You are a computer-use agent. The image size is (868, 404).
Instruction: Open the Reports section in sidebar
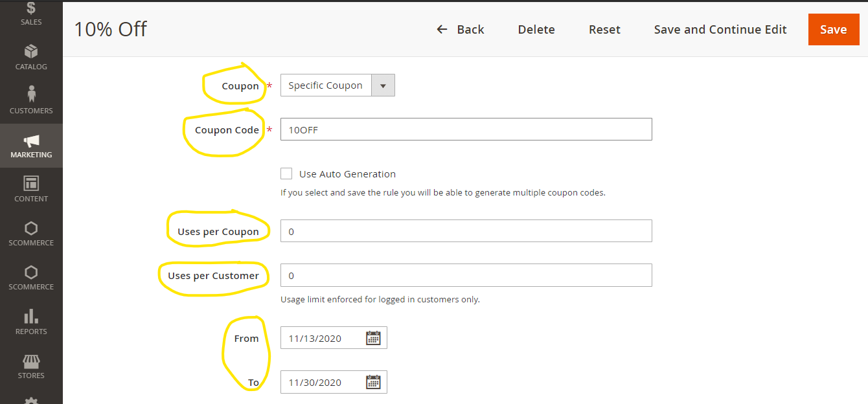coord(31,322)
